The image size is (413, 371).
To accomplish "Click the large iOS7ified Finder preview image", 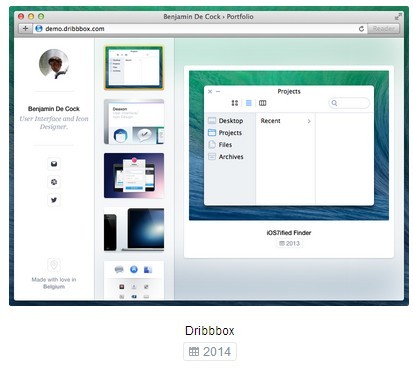I will pos(289,145).
